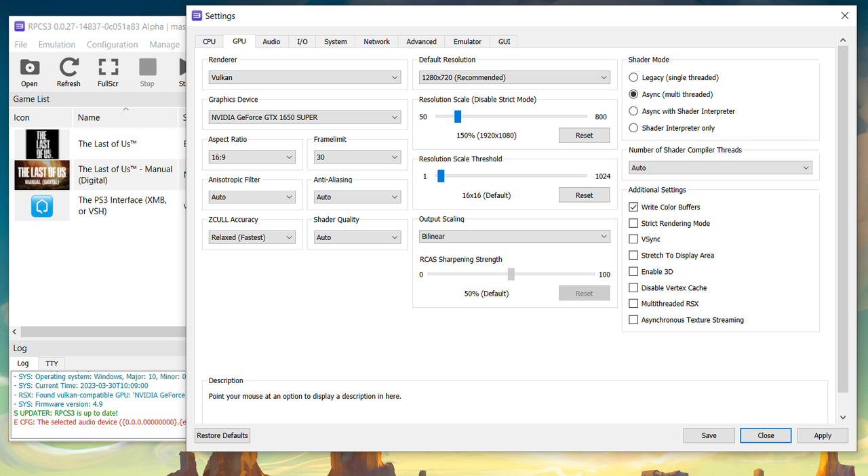Open the Default Resolution dropdown
Screen dimensions: 868x476
[515, 78]
